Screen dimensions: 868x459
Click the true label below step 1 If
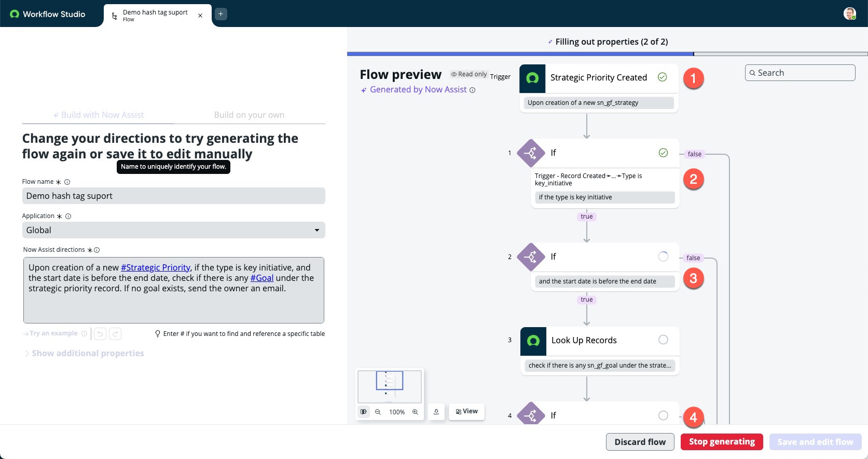coord(587,217)
